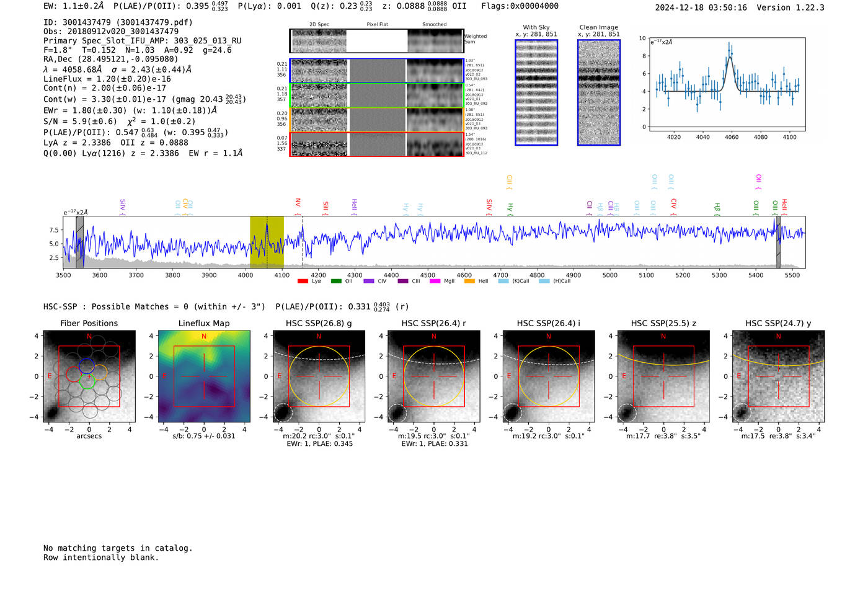Click the red Lyα legend swatch
The image size is (868, 591).
pos(303,281)
